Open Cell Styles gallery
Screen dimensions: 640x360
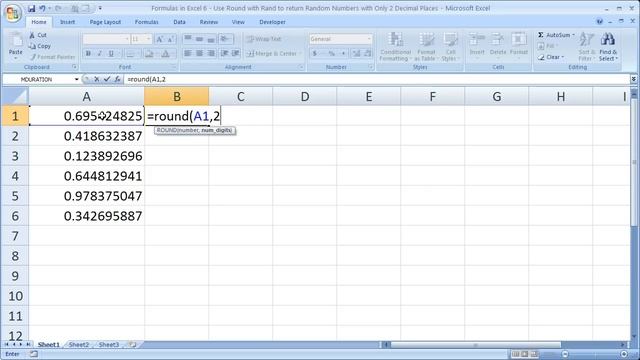pos(450,47)
